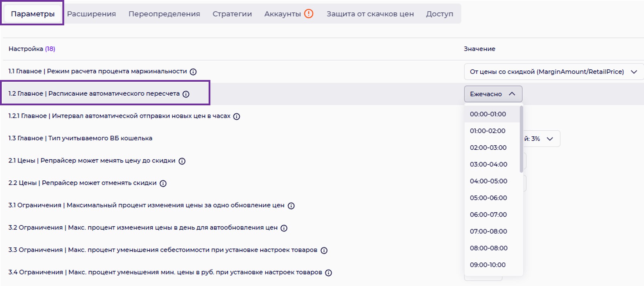644x286 pixels.
Task: Open the Стратегии tab
Action: [x=232, y=14]
